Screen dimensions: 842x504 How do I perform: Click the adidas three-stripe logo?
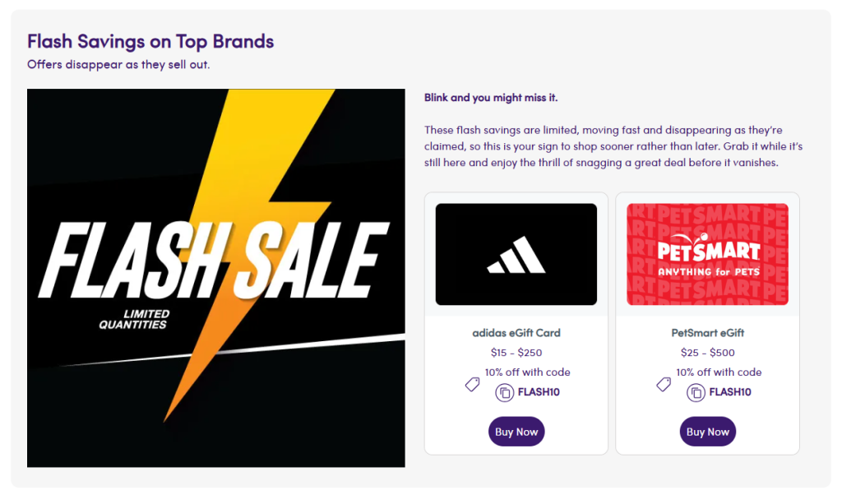tap(516, 255)
